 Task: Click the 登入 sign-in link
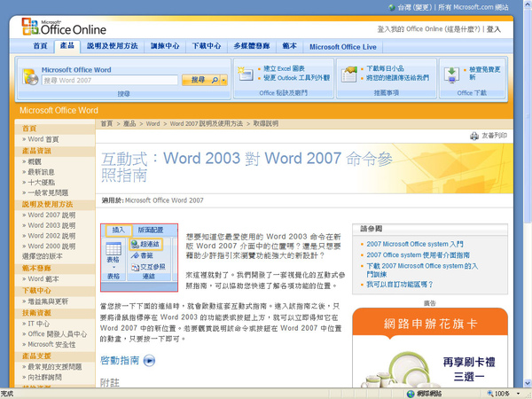click(x=493, y=29)
